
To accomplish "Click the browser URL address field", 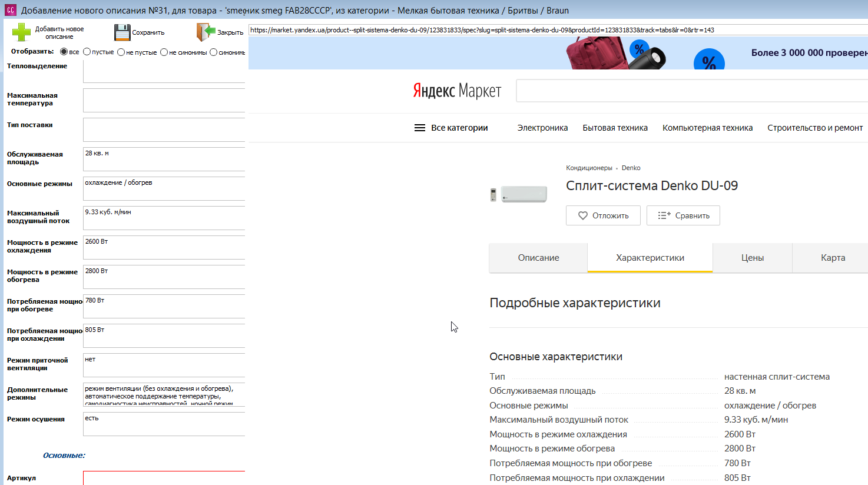I will (x=558, y=30).
